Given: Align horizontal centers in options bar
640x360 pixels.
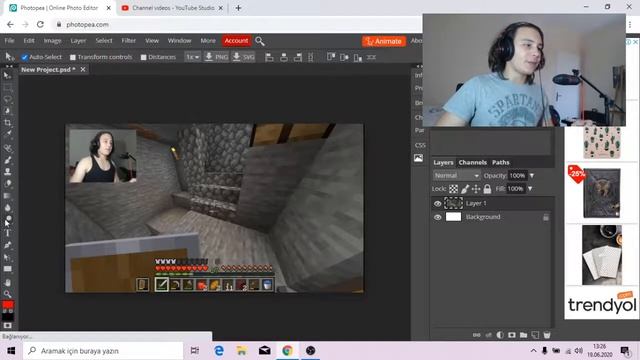Looking at the screenshot, I should [x=284, y=58].
